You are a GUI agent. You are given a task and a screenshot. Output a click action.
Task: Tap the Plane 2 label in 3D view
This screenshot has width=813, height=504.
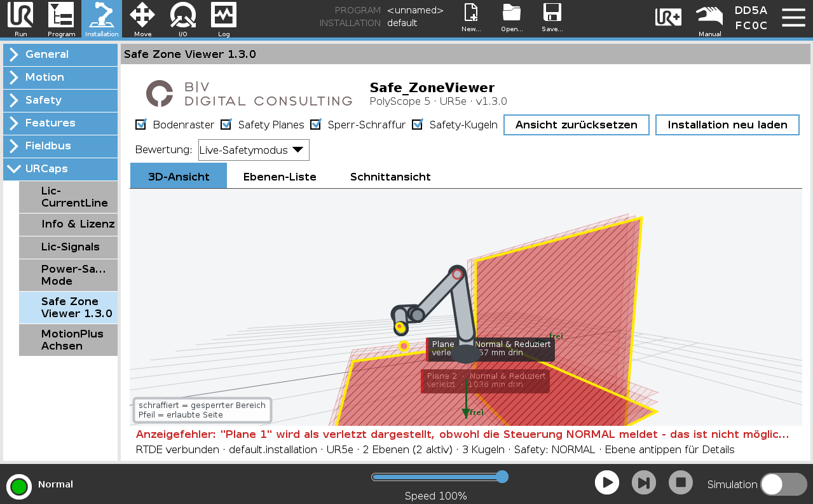(485, 381)
